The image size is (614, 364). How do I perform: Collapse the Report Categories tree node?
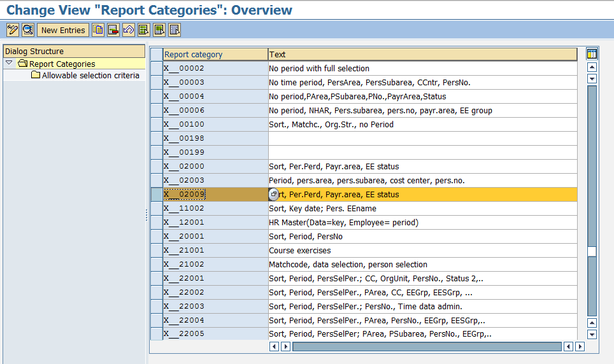(x=10, y=62)
